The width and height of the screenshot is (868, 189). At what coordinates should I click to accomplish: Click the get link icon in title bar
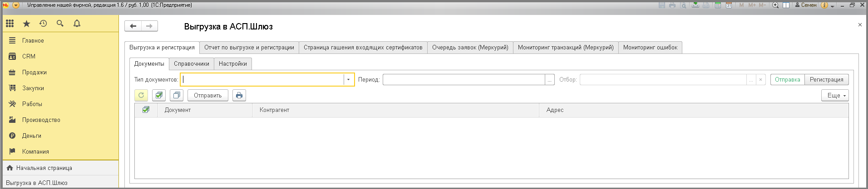pyautogui.click(x=695, y=5)
